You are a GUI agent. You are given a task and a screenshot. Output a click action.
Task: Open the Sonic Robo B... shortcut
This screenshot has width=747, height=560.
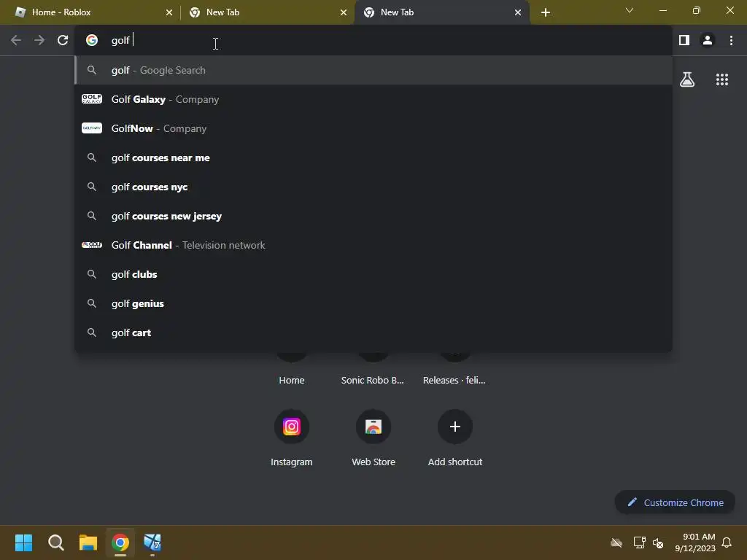[x=373, y=380]
